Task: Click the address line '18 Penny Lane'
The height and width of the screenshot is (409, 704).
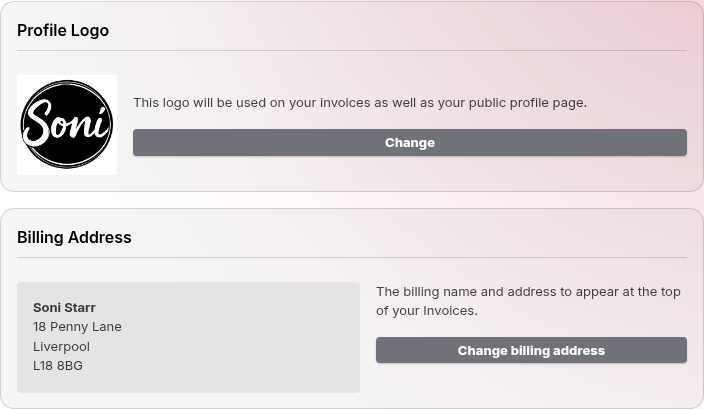Action: click(77, 327)
